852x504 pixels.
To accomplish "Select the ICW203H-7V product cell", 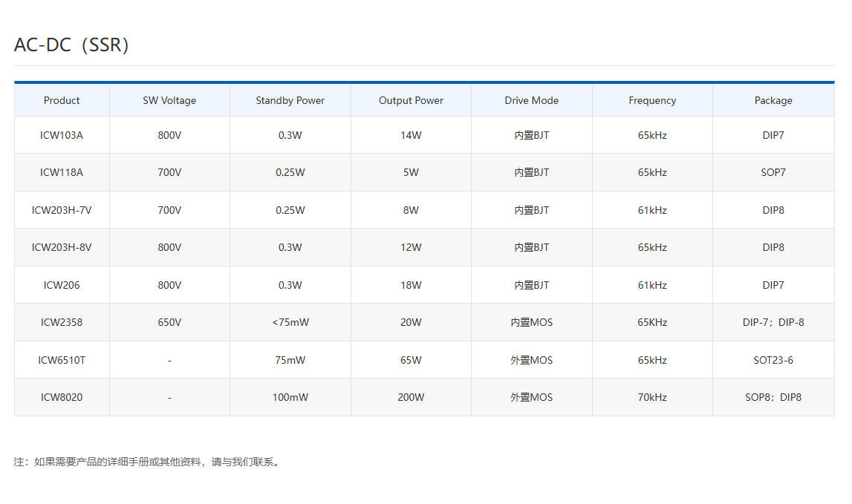I will point(62,210).
